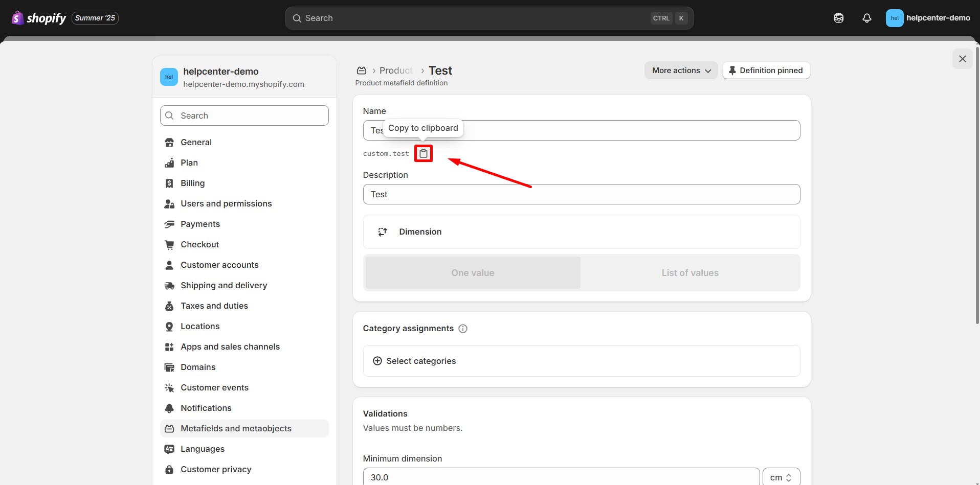Click the Shopify logo

click(17, 18)
